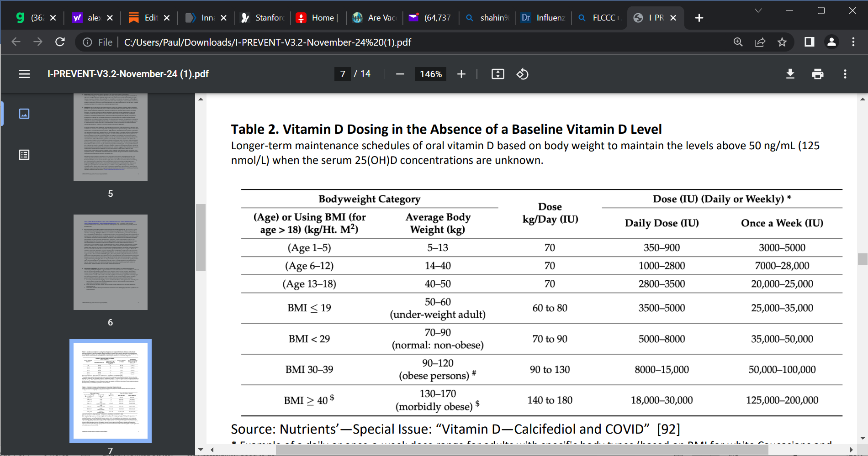This screenshot has width=868, height=456.
Task: Click the fit to page icon
Action: 498,74
